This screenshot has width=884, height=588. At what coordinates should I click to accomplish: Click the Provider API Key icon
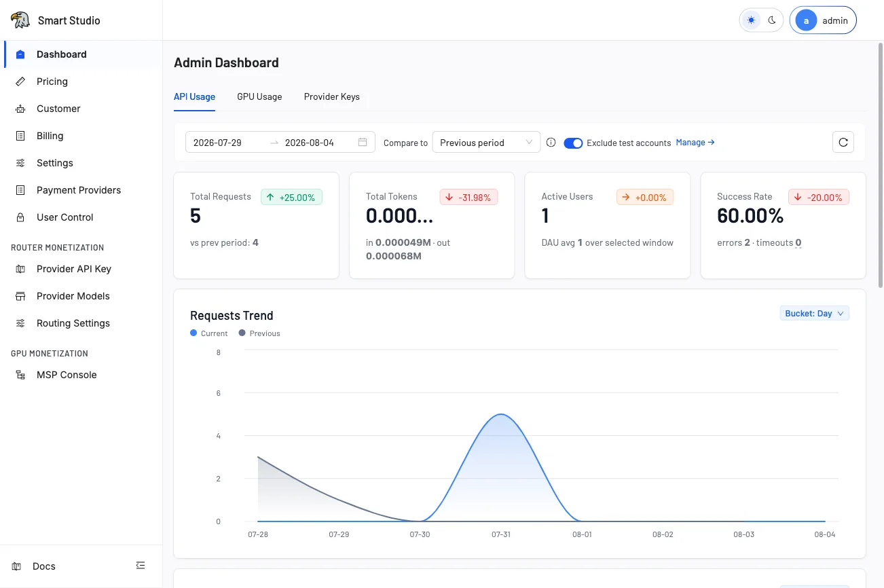pyautogui.click(x=20, y=269)
